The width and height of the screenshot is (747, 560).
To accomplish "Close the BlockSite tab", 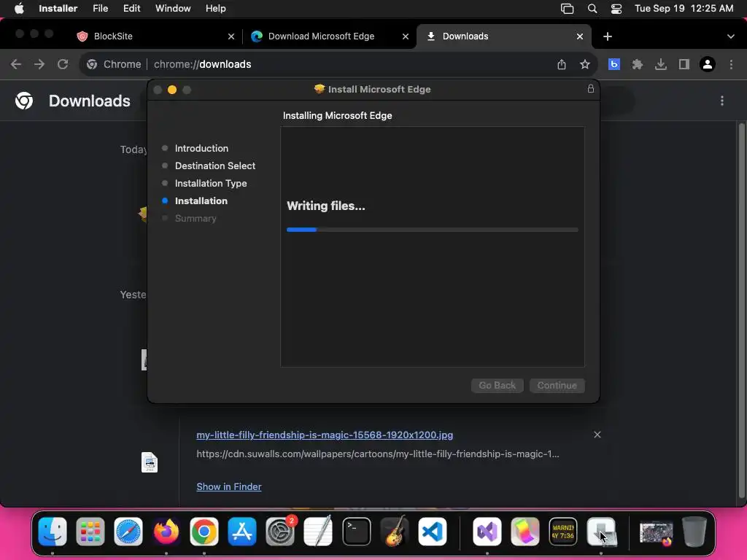I will (231, 36).
